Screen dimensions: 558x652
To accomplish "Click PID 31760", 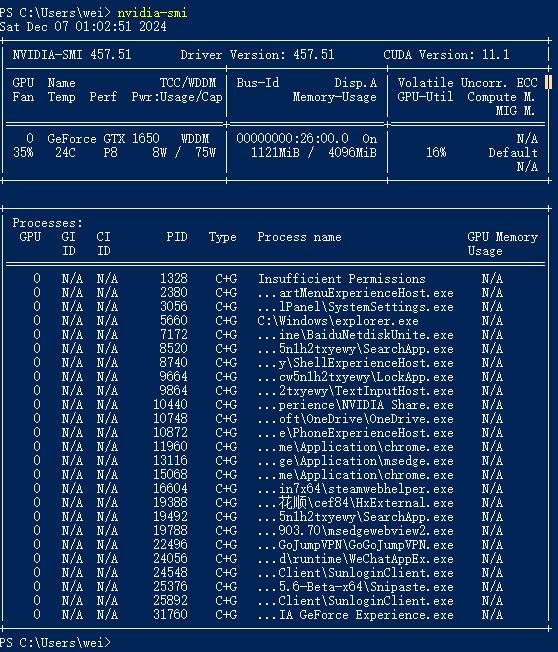I will coord(170,615).
